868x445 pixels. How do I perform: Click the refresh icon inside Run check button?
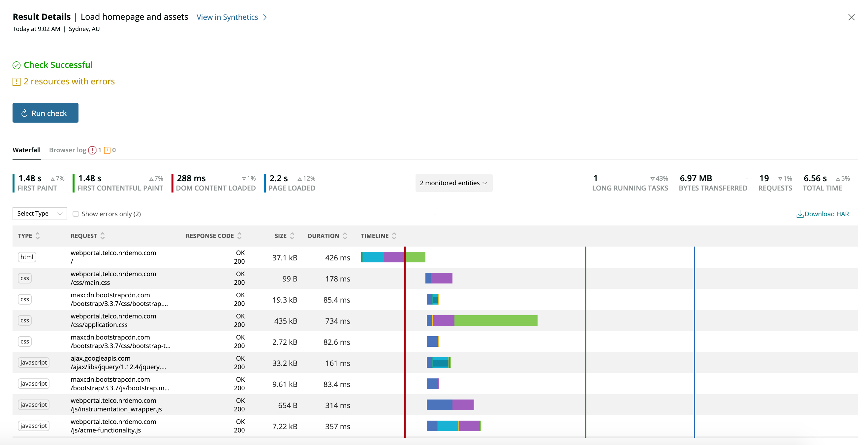(x=25, y=113)
